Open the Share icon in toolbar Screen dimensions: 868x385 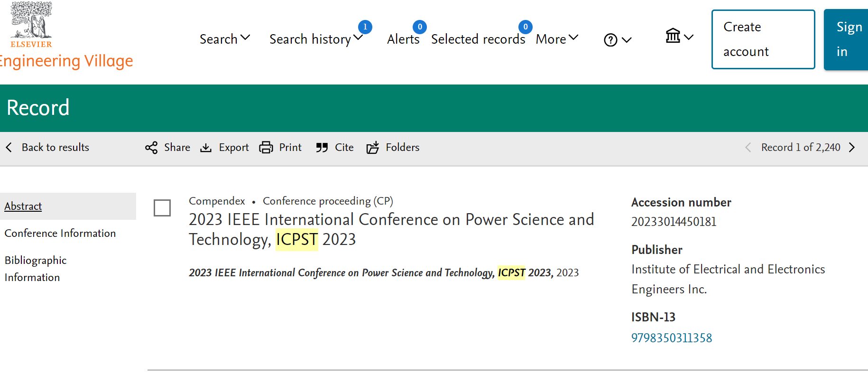coord(151,148)
